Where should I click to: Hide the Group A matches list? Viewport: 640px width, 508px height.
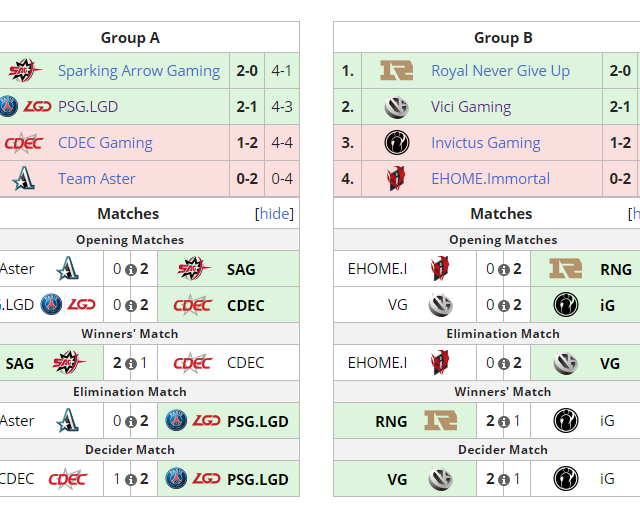pyautogui.click(x=276, y=213)
